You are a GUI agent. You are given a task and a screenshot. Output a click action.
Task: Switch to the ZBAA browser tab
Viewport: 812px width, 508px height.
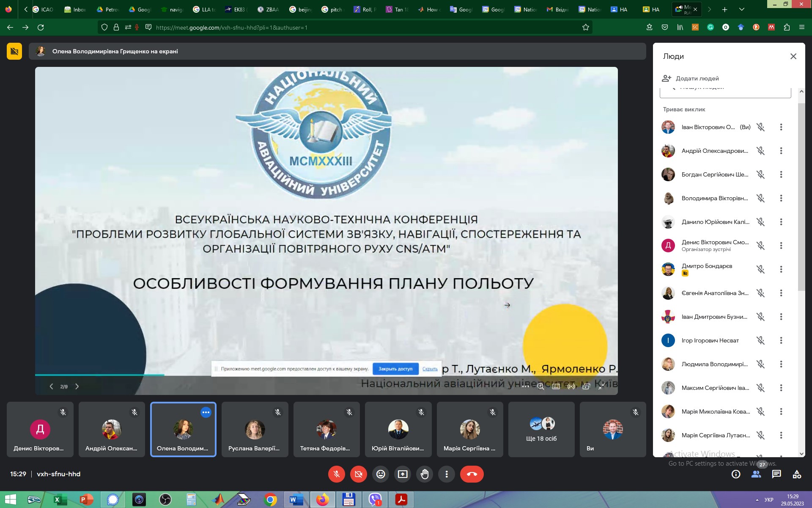269,9
